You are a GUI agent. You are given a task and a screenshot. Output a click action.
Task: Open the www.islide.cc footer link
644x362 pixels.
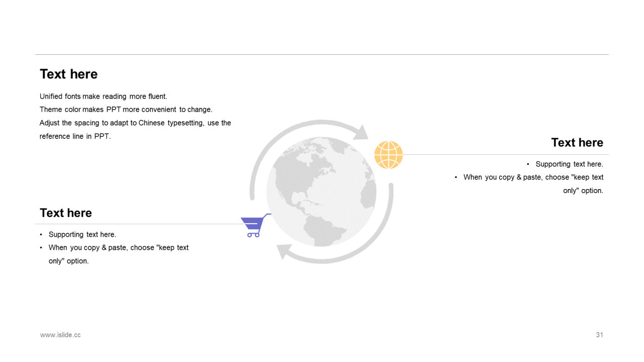pyautogui.click(x=60, y=335)
